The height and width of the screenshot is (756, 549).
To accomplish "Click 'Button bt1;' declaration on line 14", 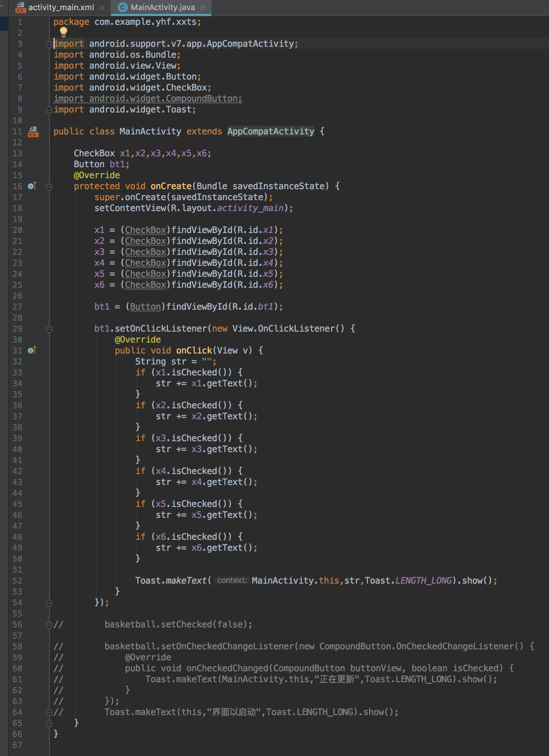I will tap(102, 164).
